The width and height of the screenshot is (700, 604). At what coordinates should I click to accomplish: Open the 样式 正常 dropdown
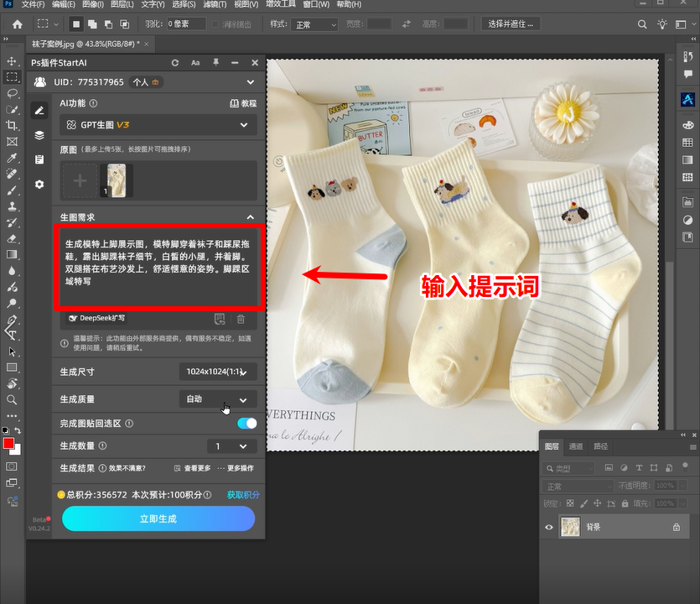[314, 24]
